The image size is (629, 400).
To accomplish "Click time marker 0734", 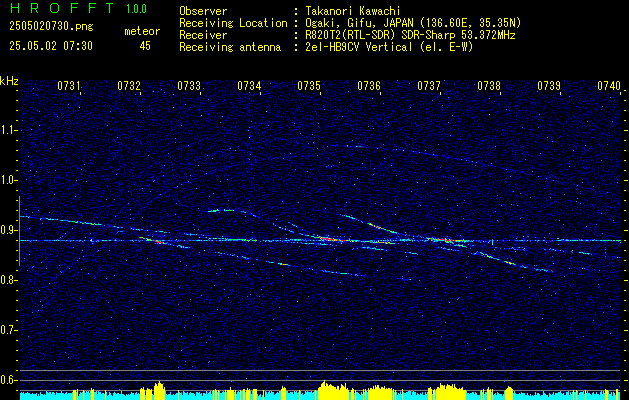I will point(249,85).
